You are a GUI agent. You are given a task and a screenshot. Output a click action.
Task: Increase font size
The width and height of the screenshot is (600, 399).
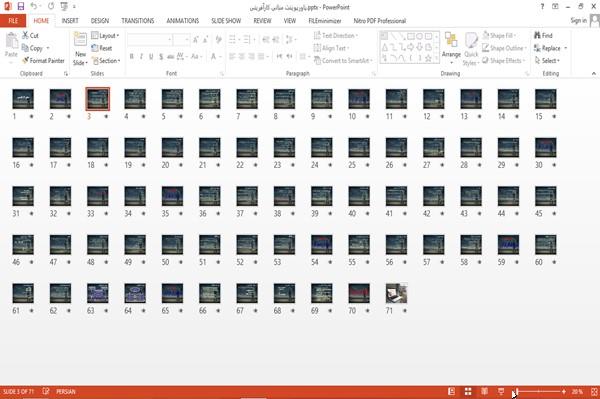(x=196, y=39)
